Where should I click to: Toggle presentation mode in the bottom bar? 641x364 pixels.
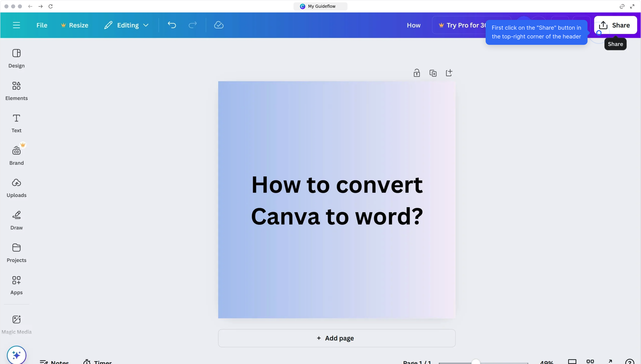(x=573, y=361)
